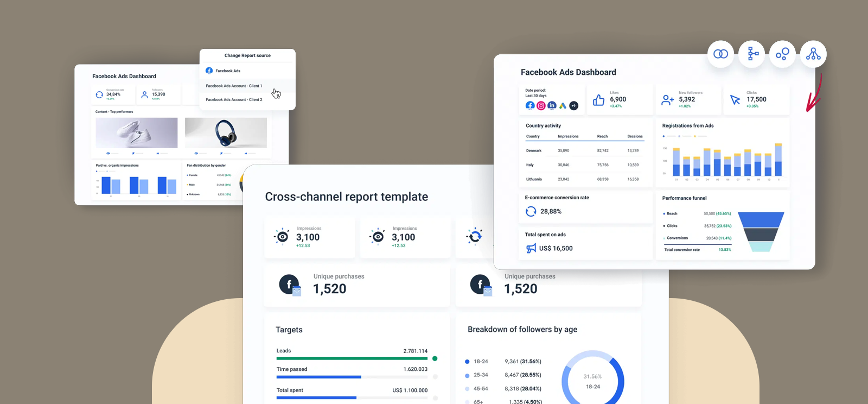The image size is (868, 404).
Task: Expand the +9 more sources badge
Action: (x=574, y=106)
